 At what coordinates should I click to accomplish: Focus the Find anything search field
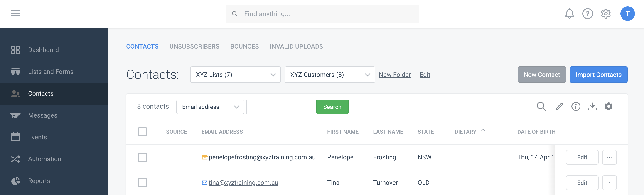322,14
